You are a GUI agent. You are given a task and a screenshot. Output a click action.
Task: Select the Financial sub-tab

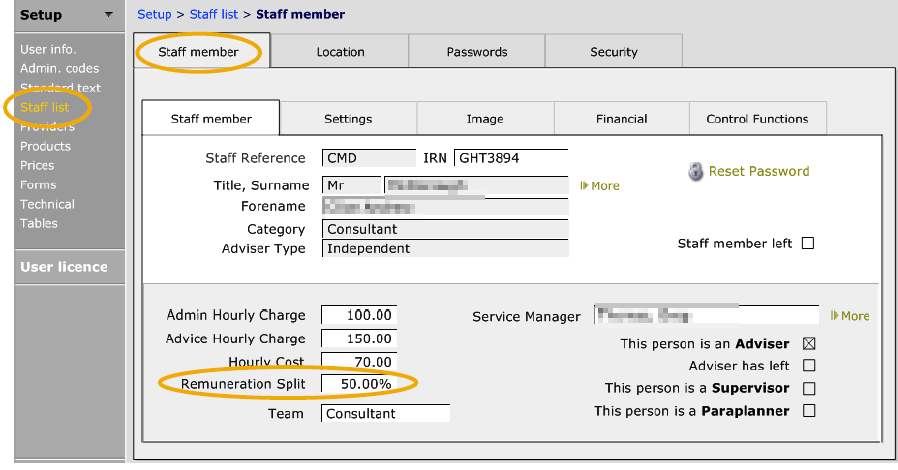coord(621,119)
